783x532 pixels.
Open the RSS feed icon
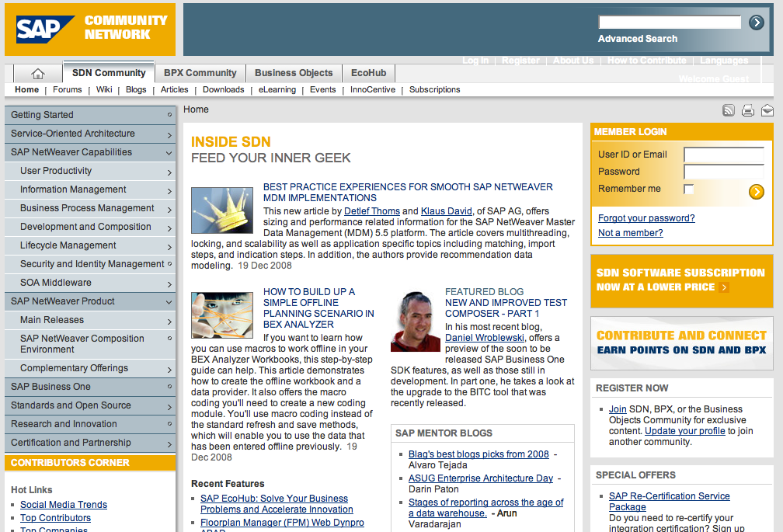pyautogui.click(x=729, y=110)
